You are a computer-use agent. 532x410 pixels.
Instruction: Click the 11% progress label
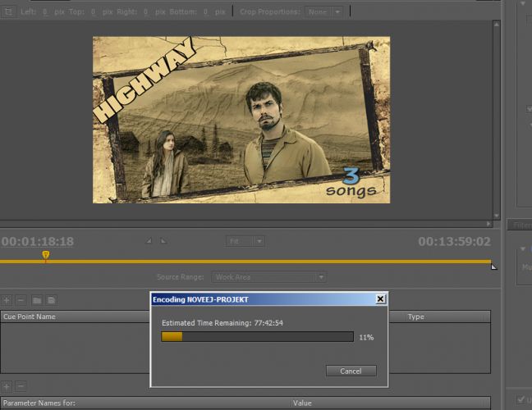pos(366,338)
